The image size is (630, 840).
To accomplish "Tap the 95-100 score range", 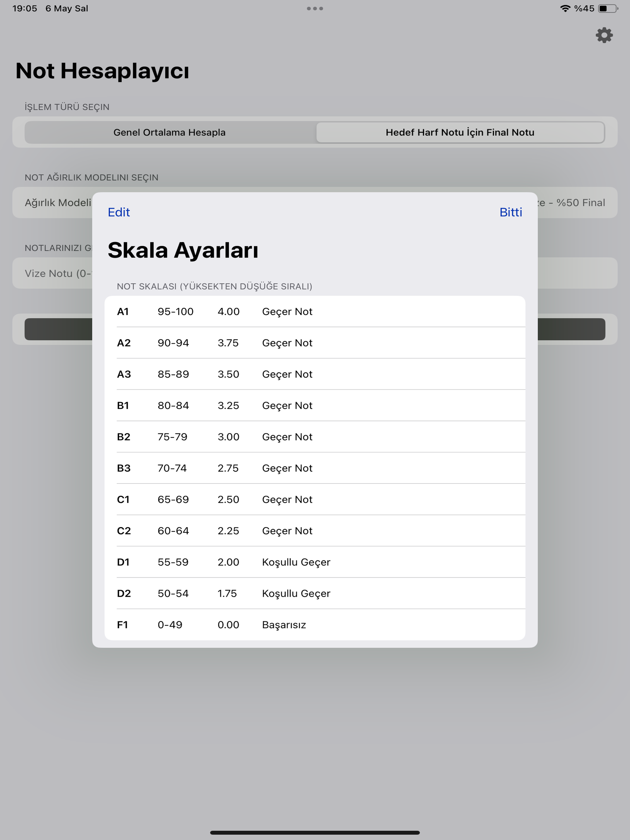I will (176, 311).
